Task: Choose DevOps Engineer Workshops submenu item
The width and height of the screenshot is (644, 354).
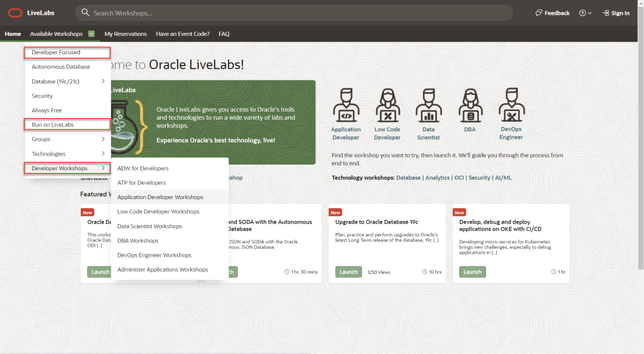Action: 169,255
